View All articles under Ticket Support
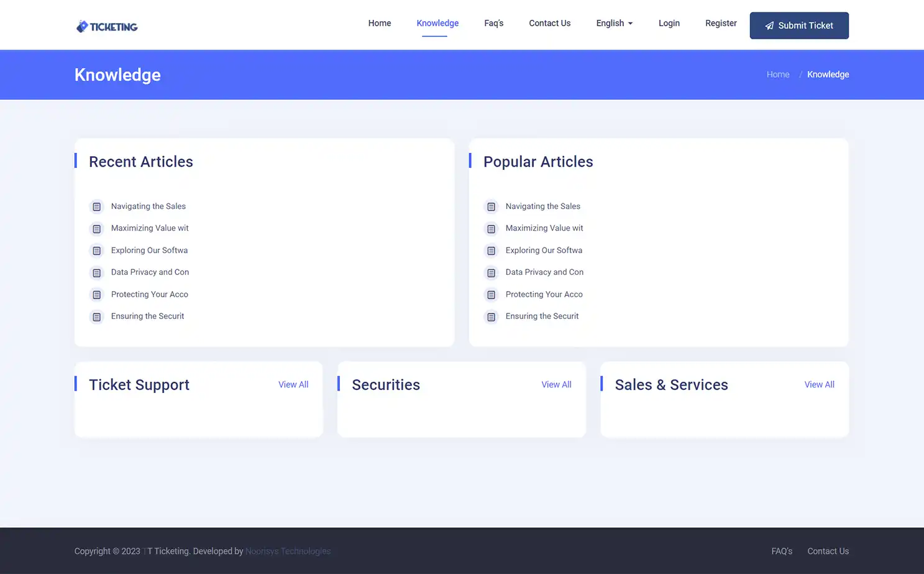The image size is (924, 574). (293, 384)
